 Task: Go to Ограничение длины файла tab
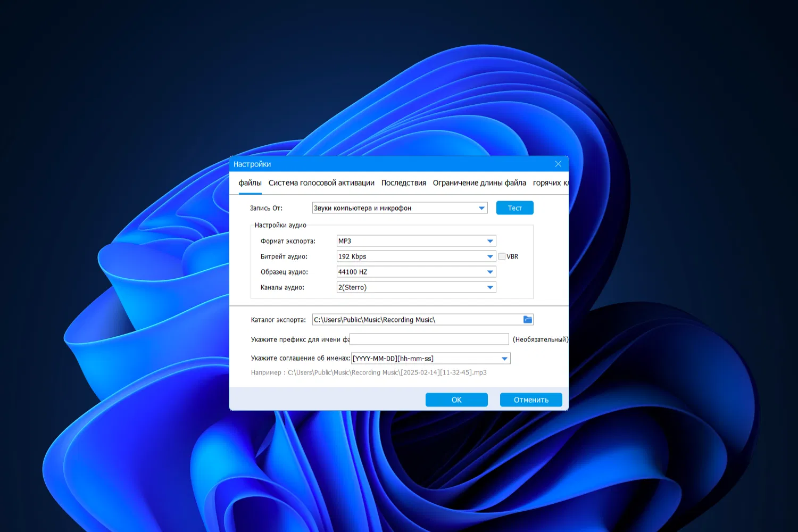pyautogui.click(x=479, y=183)
